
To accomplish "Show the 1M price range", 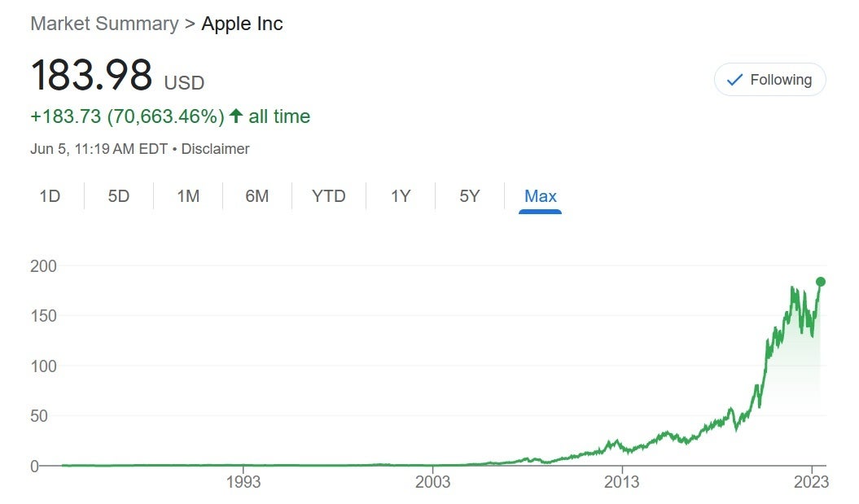I will tap(188, 196).
